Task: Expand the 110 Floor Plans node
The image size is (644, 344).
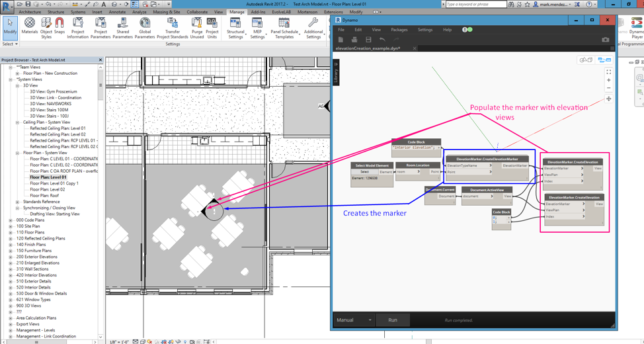Action: point(11,232)
